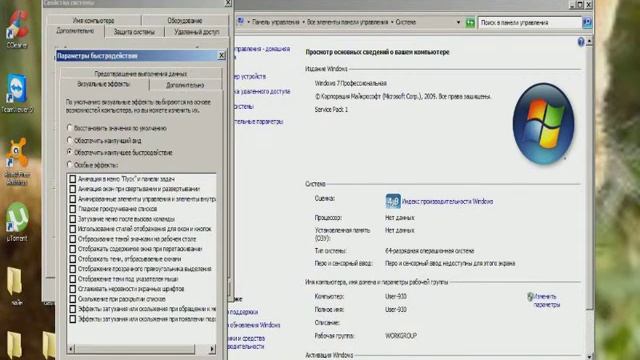Check Анимированные элементы управления box
This screenshot has height=360, width=640.
(x=72, y=199)
